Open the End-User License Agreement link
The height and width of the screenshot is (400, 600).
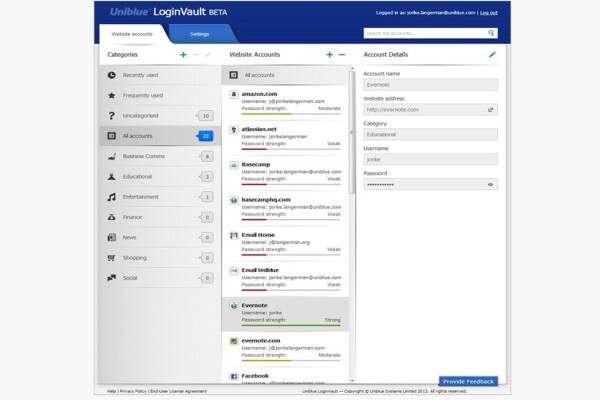pos(178,391)
